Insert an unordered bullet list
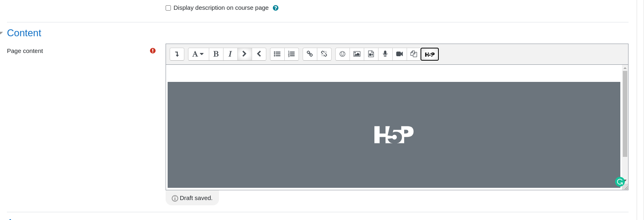This screenshot has height=220, width=644. coord(277,54)
